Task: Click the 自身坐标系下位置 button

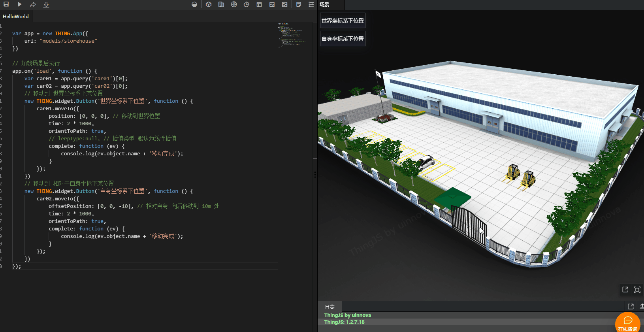Action: [343, 39]
